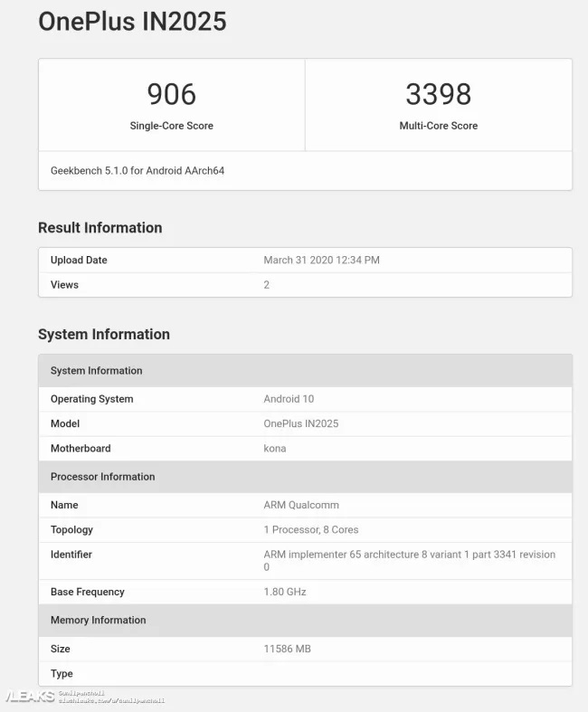Click the Single-Core Score label

[172, 126]
